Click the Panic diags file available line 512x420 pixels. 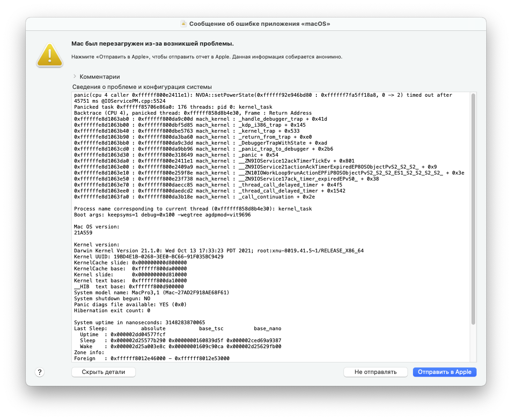(130, 304)
